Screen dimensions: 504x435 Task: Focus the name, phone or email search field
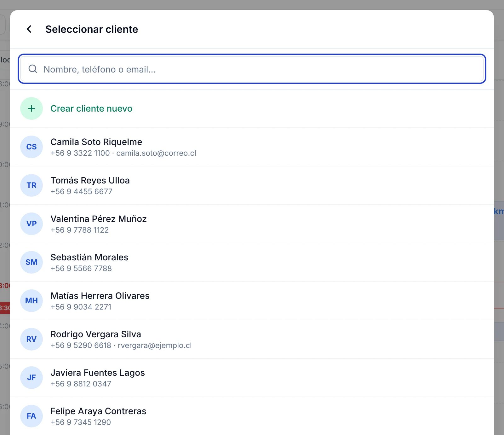coord(252,69)
